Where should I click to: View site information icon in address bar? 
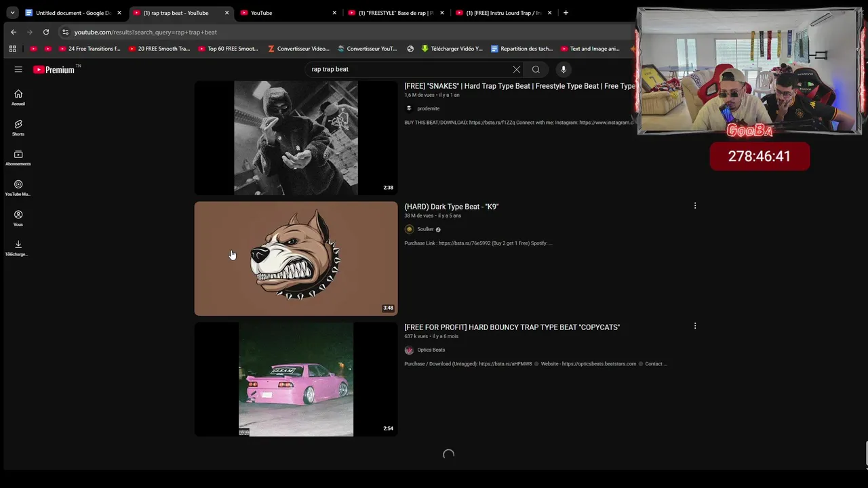coord(65,32)
